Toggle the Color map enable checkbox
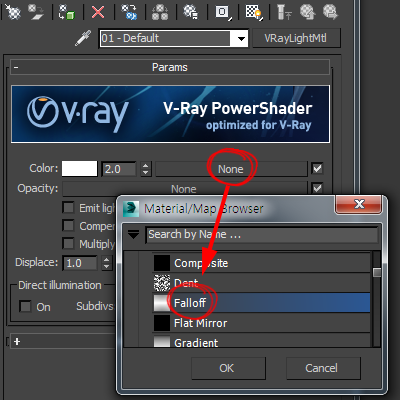The height and width of the screenshot is (400, 400). tap(317, 169)
